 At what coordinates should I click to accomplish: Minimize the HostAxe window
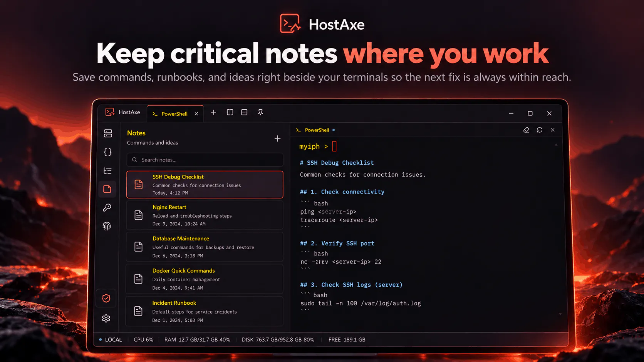pyautogui.click(x=511, y=113)
